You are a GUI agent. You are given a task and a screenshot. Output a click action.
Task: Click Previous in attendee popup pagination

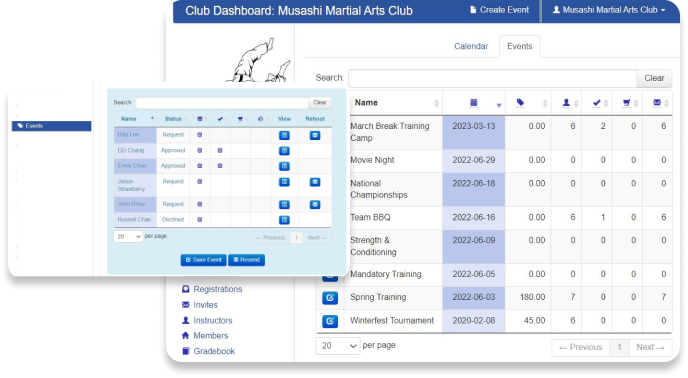pyautogui.click(x=271, y=238)
